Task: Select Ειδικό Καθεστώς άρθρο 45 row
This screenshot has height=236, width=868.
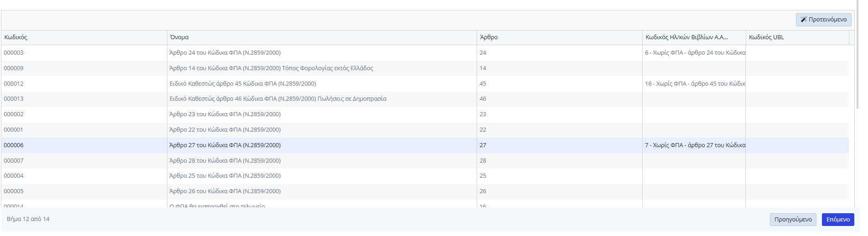Action: pos(243,84)
